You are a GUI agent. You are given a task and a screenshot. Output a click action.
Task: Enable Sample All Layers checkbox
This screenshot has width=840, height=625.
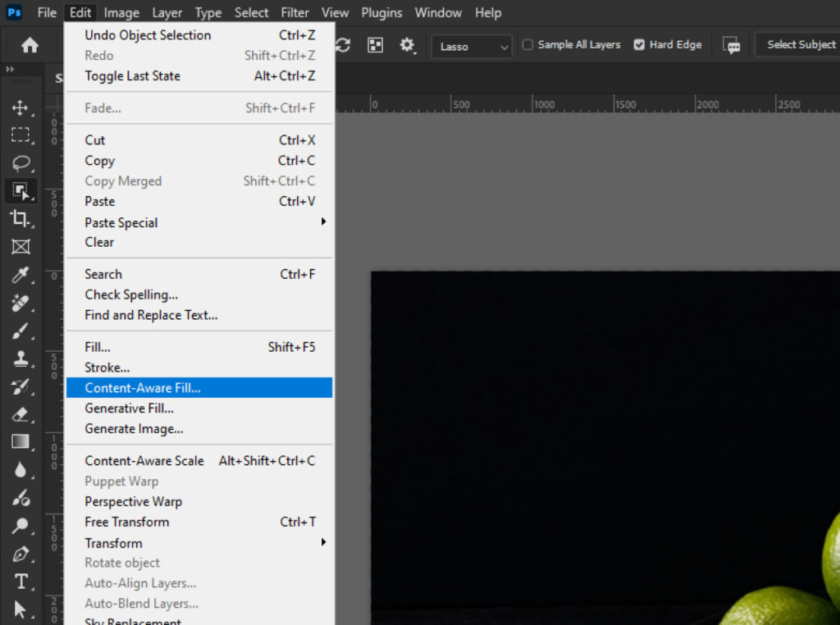coord(527,44)
